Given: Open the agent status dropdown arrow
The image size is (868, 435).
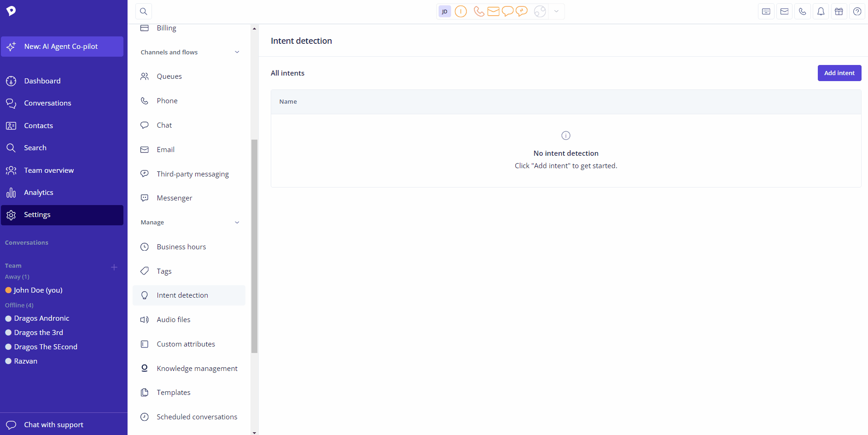Looking at the screenshot, I should click(x=556, y=12).
